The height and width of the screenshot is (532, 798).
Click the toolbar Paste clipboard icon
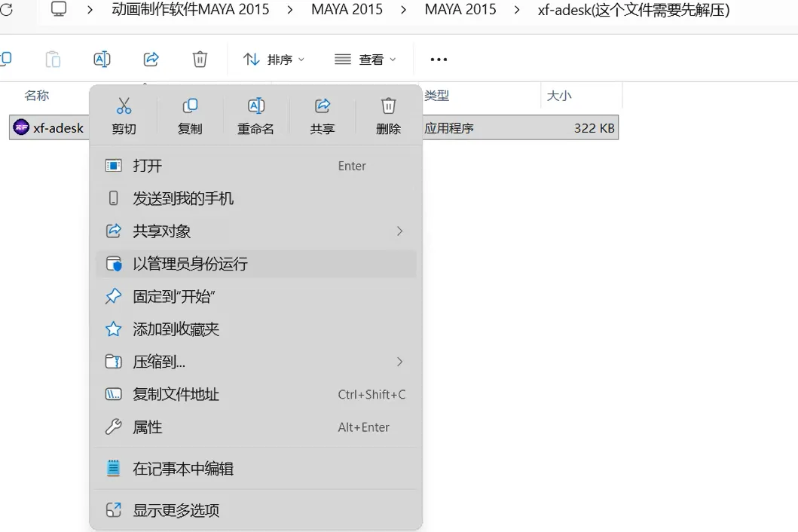[53, 59]
